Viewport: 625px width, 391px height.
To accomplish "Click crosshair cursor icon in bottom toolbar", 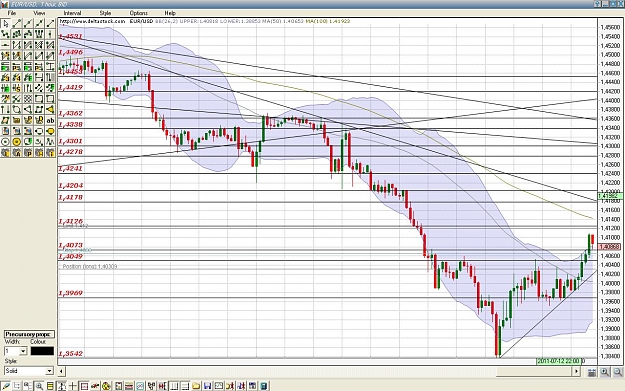I will coord(73,386).
